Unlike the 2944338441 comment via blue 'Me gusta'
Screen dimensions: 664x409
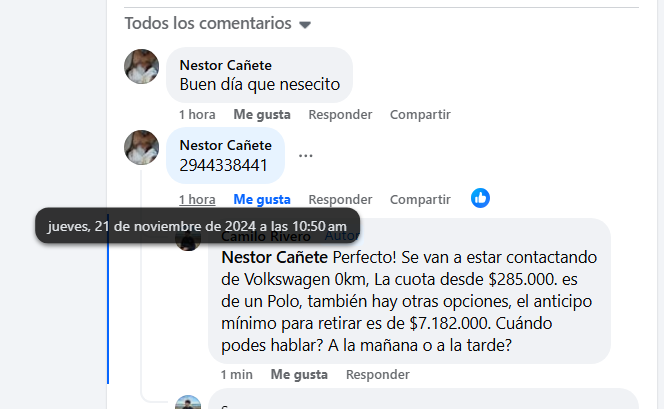click(x=262, y=199)
